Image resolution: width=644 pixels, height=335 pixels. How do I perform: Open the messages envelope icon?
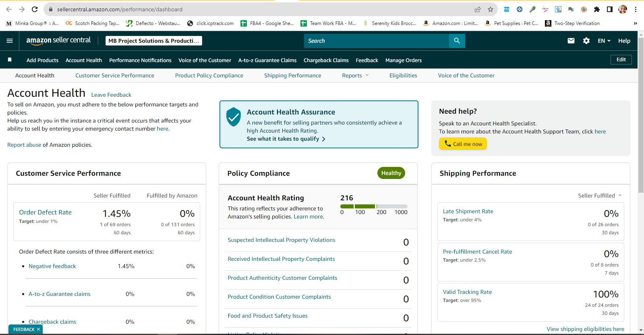[x=571, y=41]
